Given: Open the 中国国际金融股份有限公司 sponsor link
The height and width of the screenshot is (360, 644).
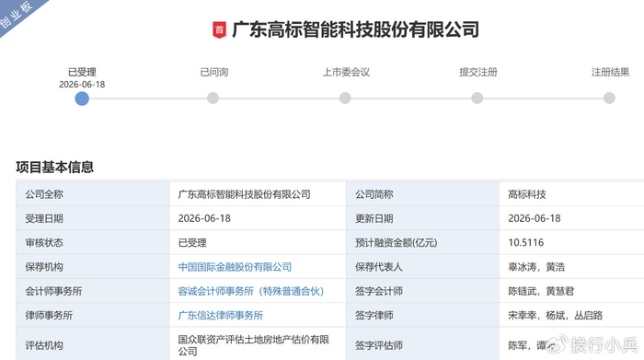Looking at the screenshot, I should [235, 267].
